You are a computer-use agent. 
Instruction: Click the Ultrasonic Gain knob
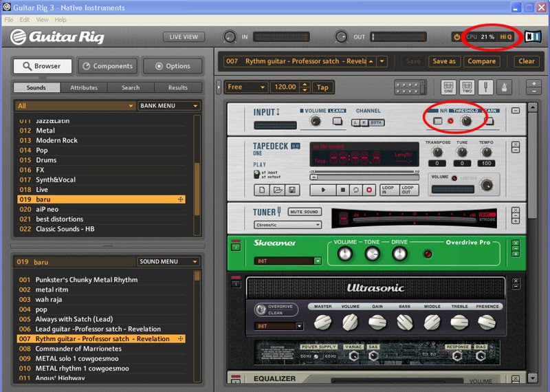click(377, 322)
